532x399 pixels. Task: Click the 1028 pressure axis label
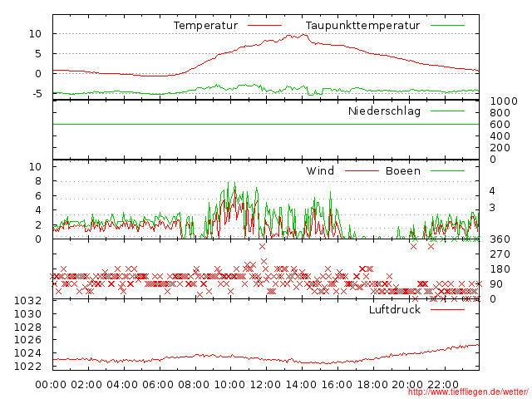click(27, 327)
